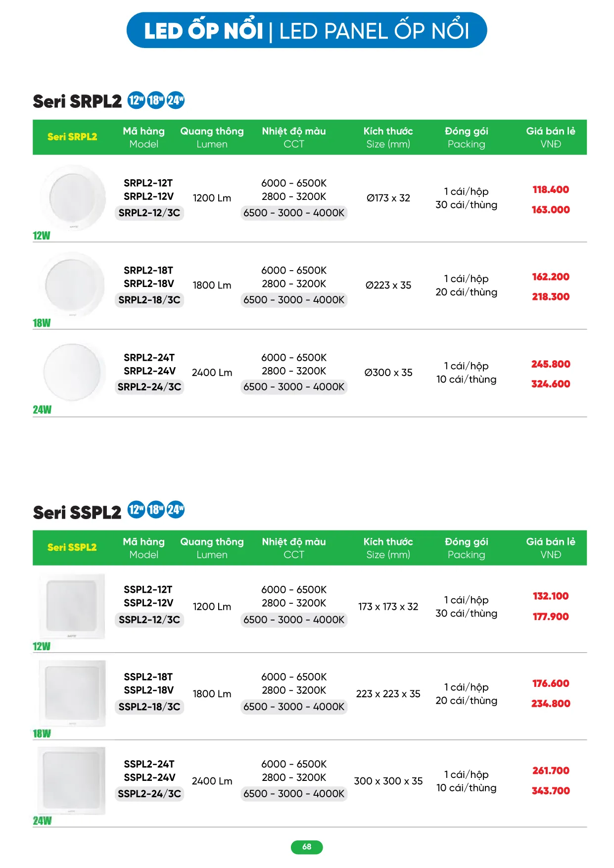Select the round SRPL2 24W lamp image
Screen dimensions: 614x868
click(x=73, y=372)
